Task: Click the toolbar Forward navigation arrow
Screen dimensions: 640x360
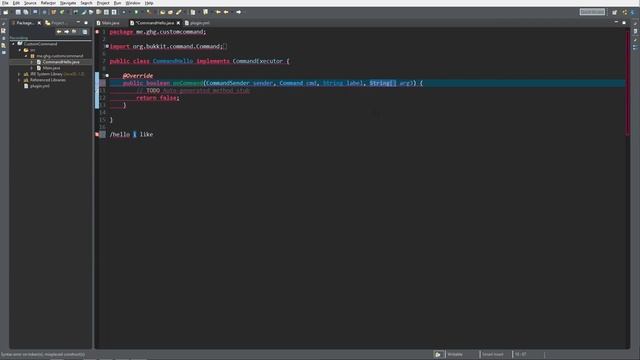Action: 239,12
